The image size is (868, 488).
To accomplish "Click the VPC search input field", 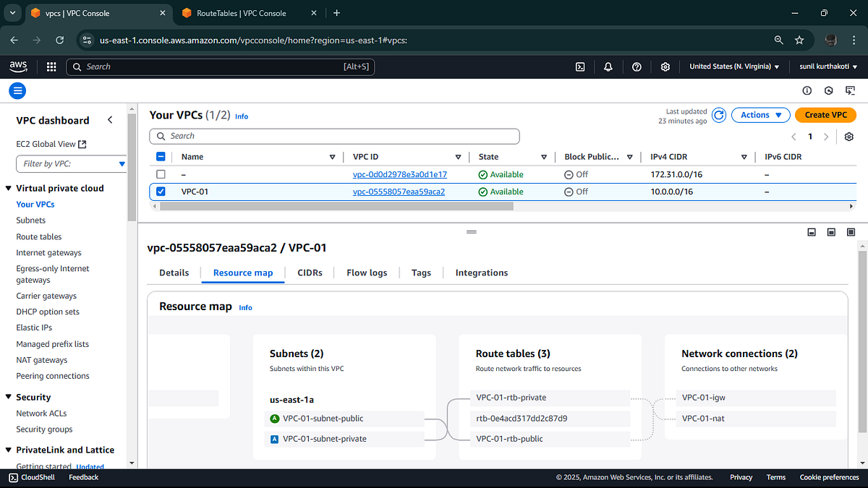I will (x=334, y=136).
